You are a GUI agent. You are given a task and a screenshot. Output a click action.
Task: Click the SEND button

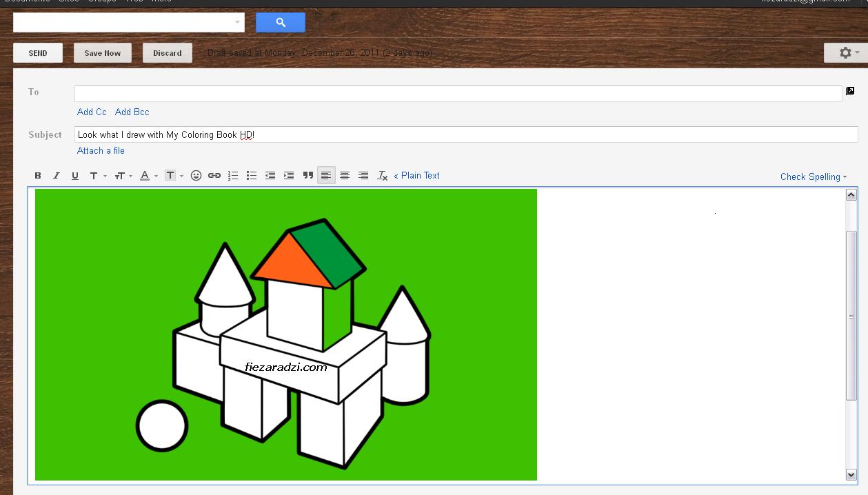[38, 53]
